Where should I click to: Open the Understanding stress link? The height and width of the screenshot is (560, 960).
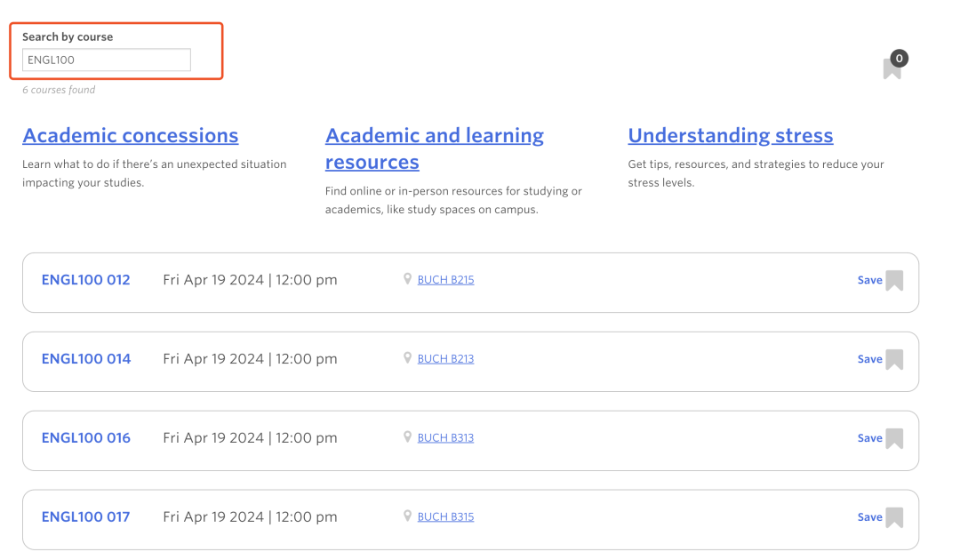731,136
